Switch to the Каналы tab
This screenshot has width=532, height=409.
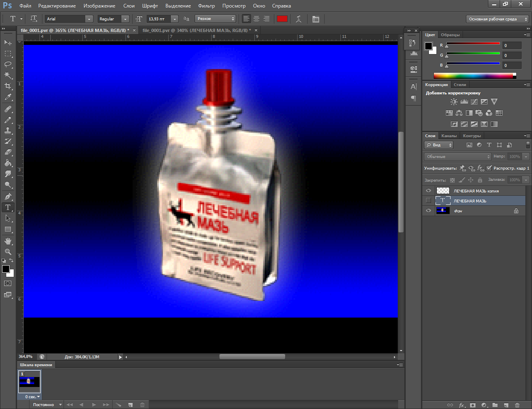(x=449, y=136)
